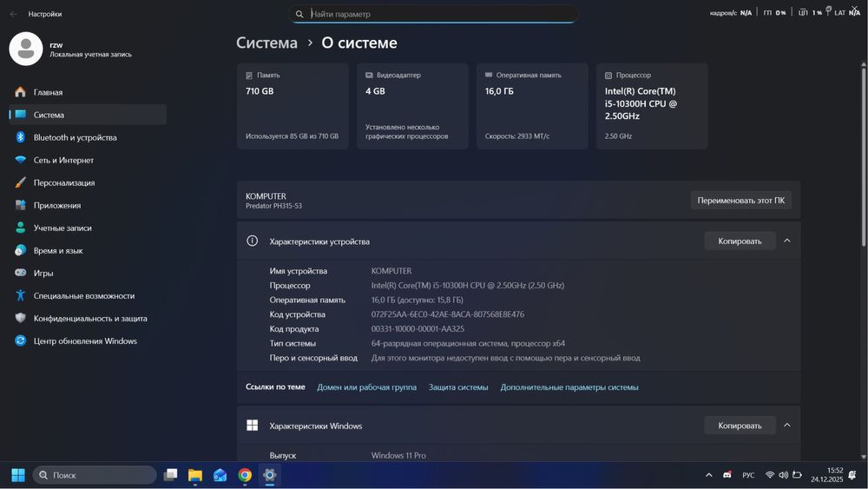This screenshot has width=868, height=489.
Task: Click the rzw user avatar
Action: coord(25,49)
